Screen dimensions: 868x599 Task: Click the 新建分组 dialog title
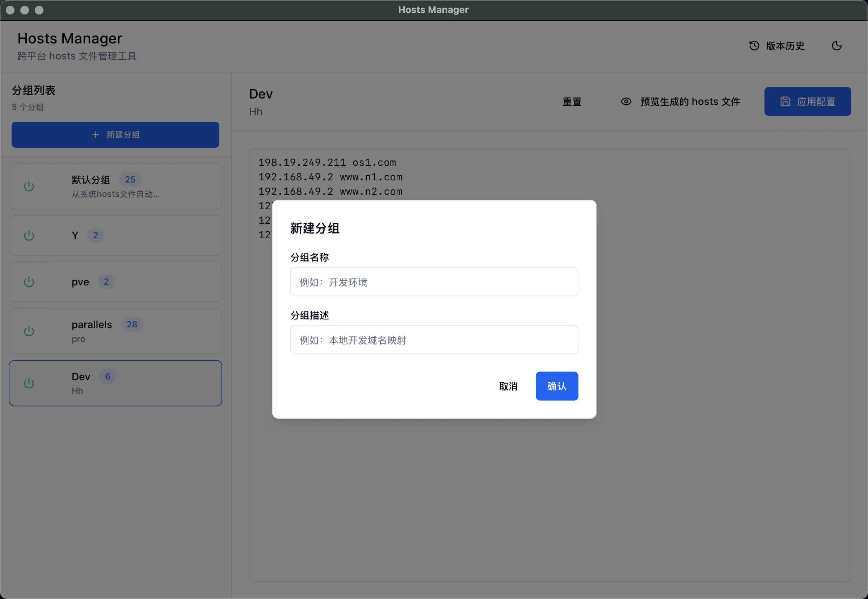tap(315, 228)
